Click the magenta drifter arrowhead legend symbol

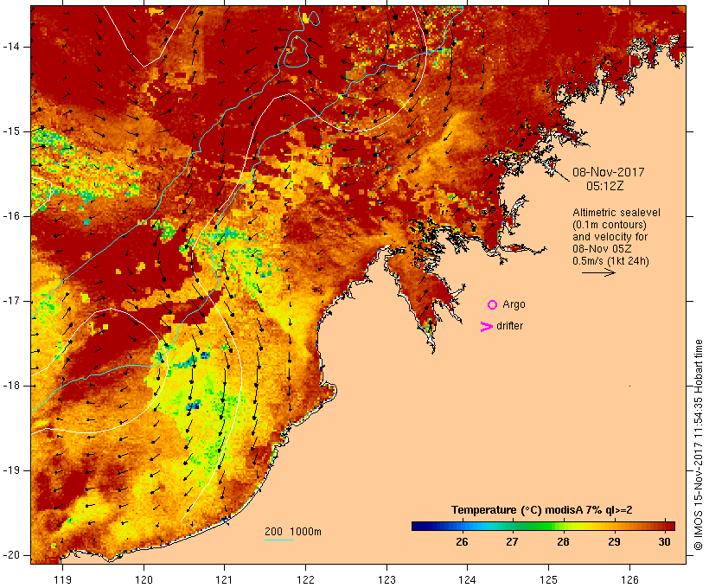(x=486, y=327)
